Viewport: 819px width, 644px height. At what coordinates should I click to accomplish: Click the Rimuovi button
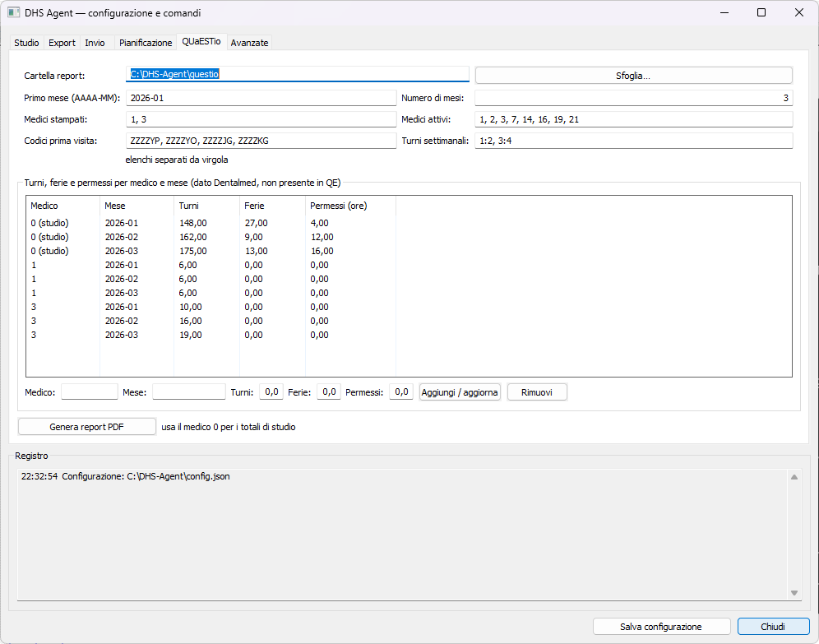pos(537,392)
